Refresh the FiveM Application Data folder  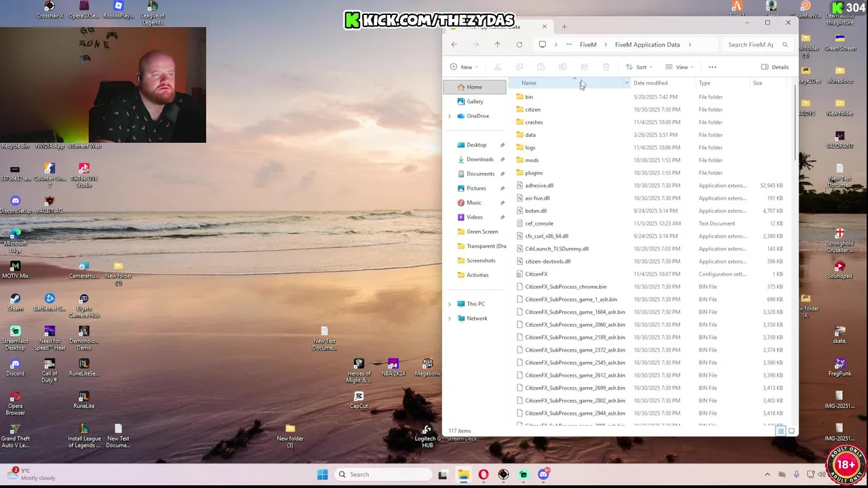519,45
